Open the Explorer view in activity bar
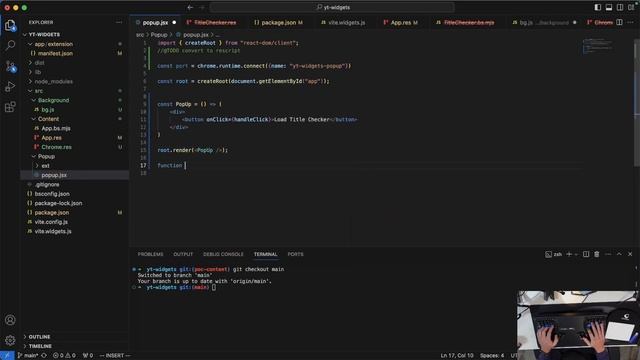 [10, 26]
